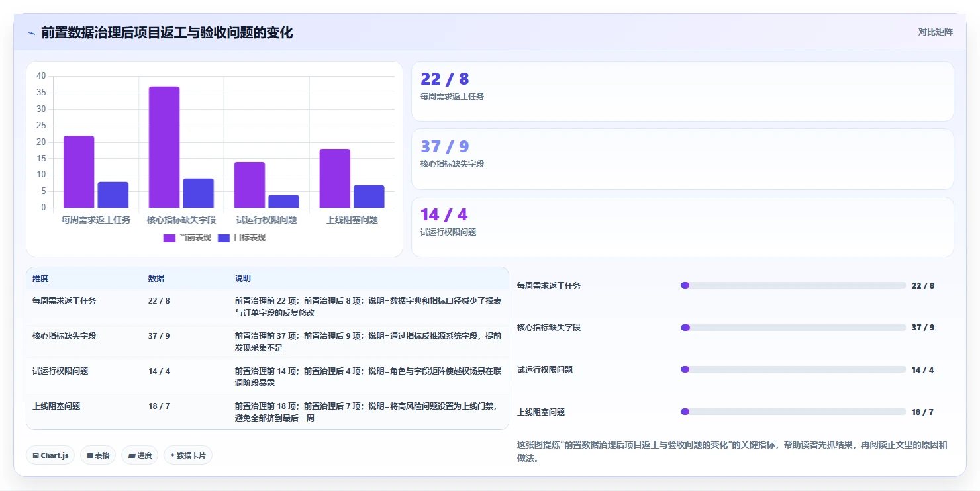Click the description starting 前置治理前 37 项
980x491 pixels.
pyautogui.click(x=368, y=341)
